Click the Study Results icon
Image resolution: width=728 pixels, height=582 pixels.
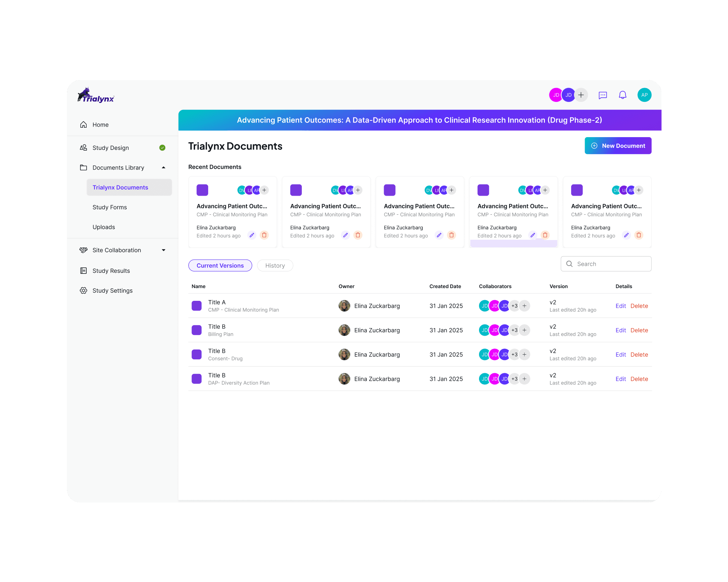click(83, 271)
